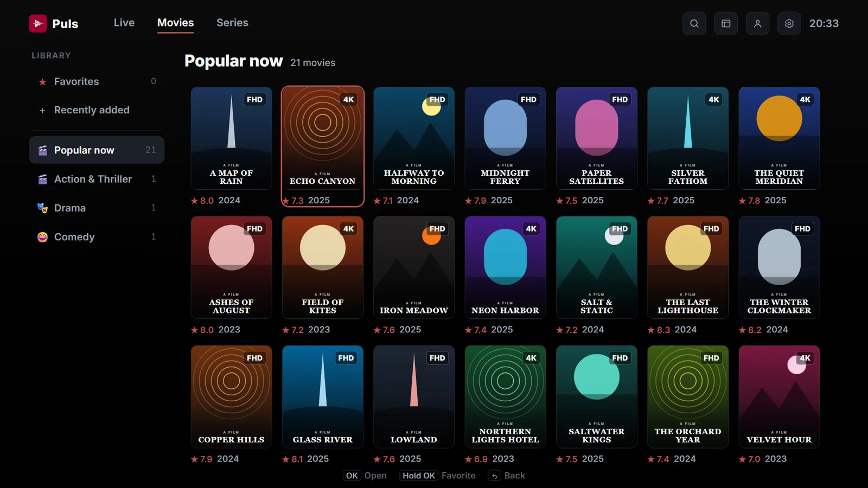
Task: Click the 20:33 clock
Action: click(824, 23)
